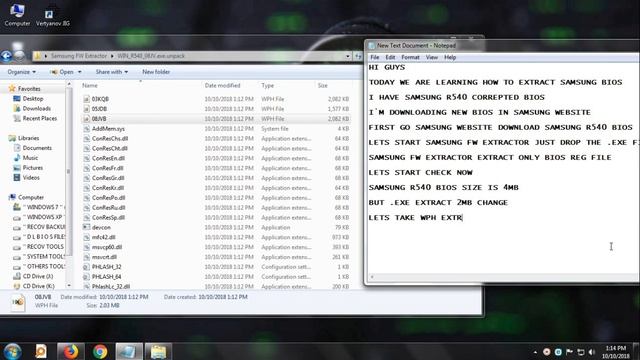Sort files by Size column
Viewport: 640px width, 360px height.
(322, 86)
